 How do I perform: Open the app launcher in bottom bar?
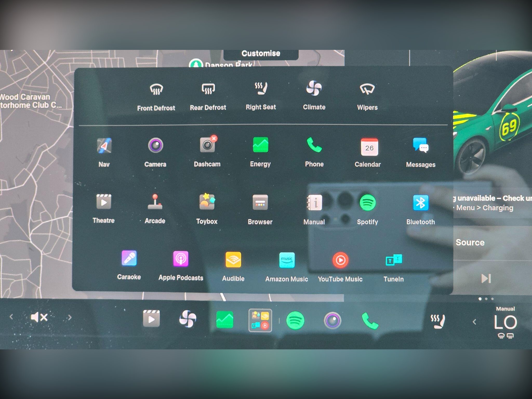click(260, 320)
